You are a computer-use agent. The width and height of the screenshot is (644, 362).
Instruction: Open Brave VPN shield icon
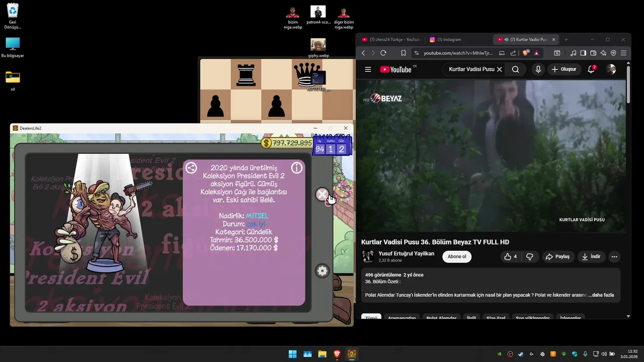click(613, 53)
